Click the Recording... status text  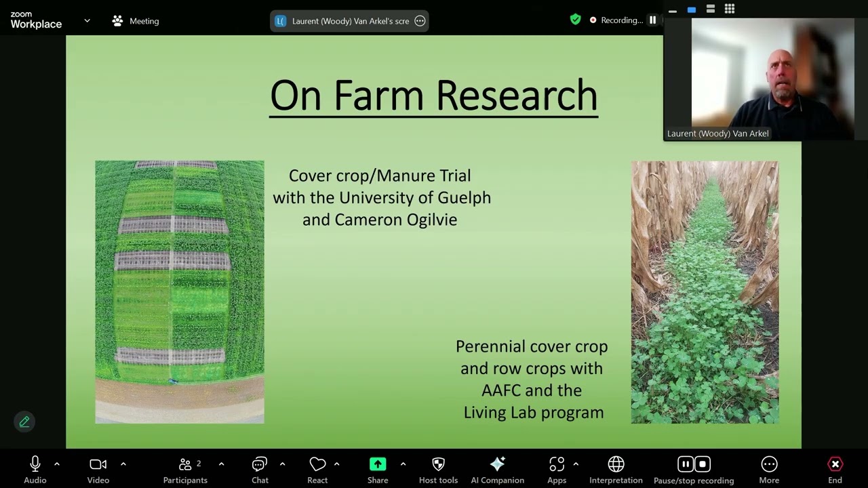(x=622, y=20)
